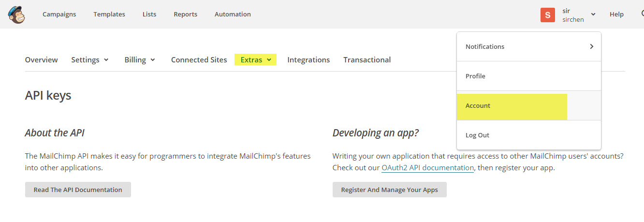The image size is (644, 222).
Task: Open the Reports section
Action: (186, 15)
